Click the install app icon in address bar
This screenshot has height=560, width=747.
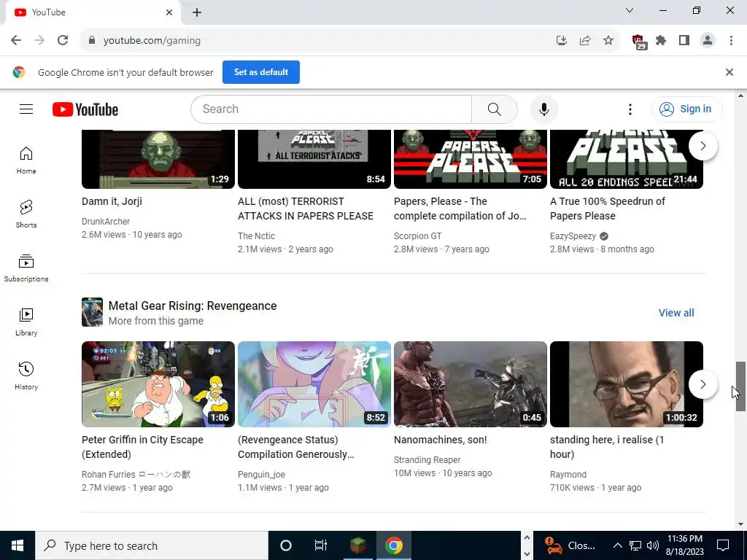[562, 41]
